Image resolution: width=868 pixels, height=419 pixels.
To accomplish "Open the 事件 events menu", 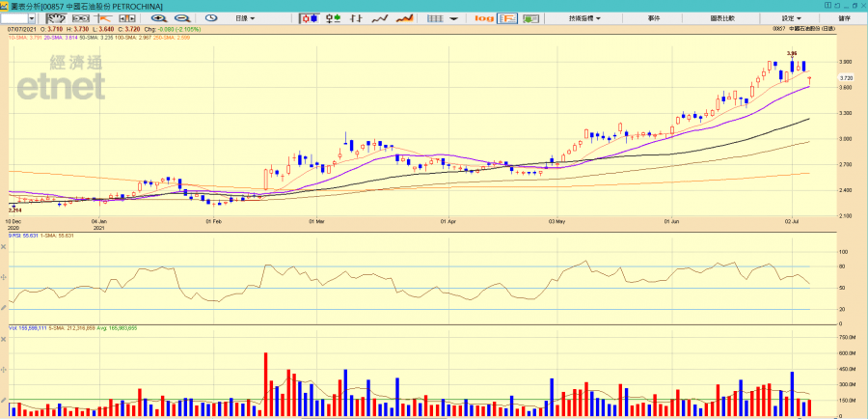I will pyautogui.click(x=654, y=18).
